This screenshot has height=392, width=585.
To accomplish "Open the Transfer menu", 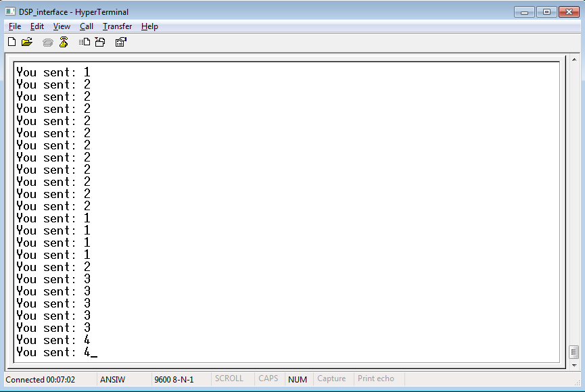I will pyautogui.click(x=117, y=26).
